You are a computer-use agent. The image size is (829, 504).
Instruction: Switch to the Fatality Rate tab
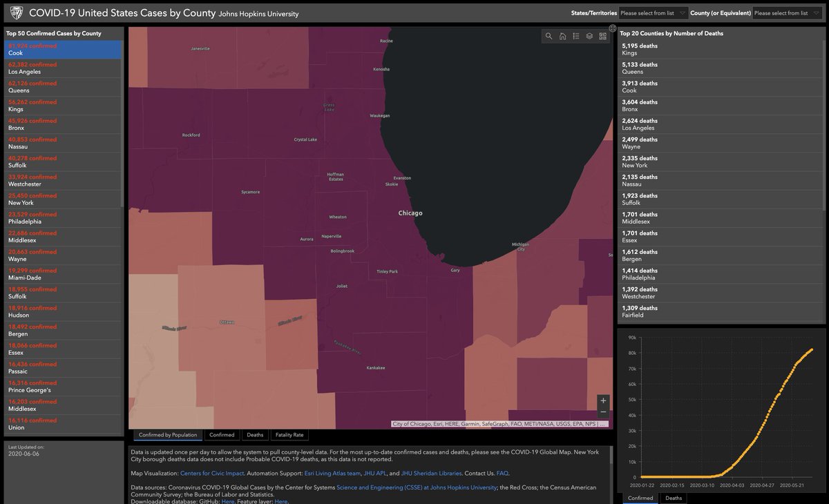[x=289, y=435]
